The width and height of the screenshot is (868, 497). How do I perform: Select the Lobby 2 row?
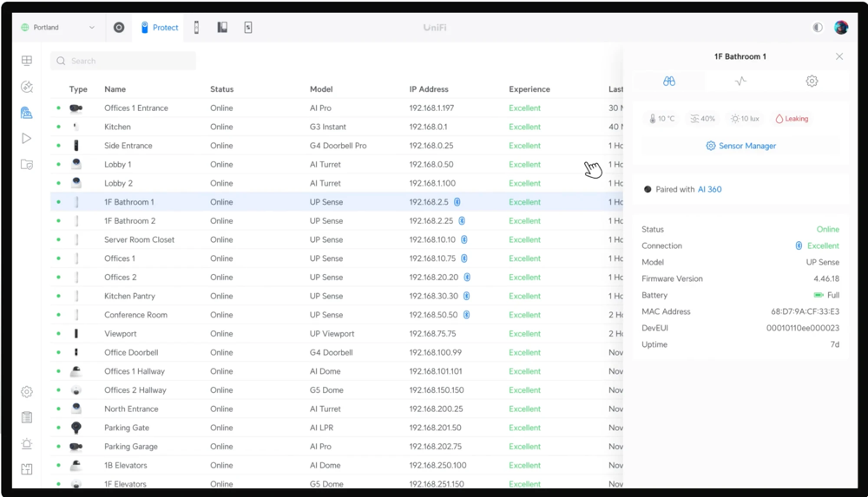(x=337, y=183)
